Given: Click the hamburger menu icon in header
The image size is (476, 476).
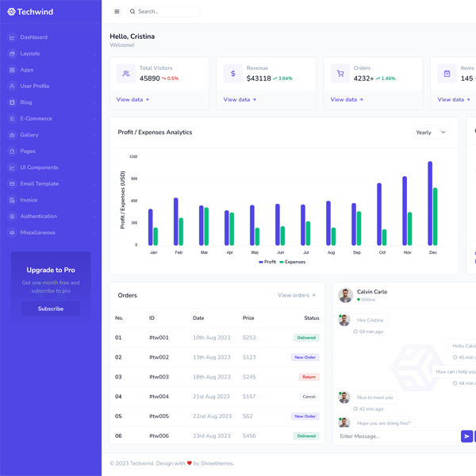Looking at the screenshot, I should [x=117, y=12].
